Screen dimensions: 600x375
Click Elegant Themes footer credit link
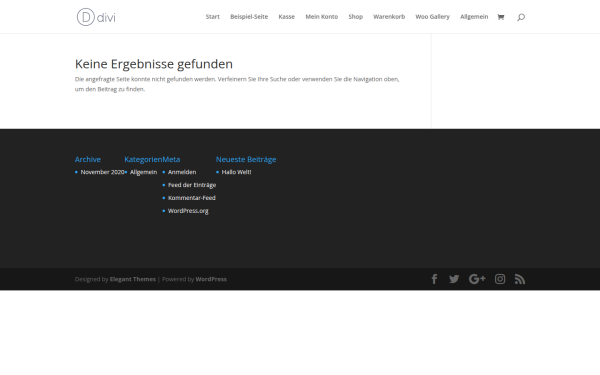(133, 279)
